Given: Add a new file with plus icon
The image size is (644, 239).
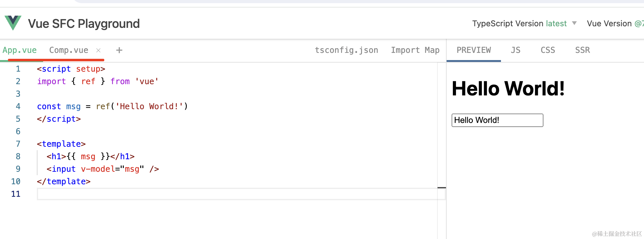Looking at the screenshot, I should click(119, 50).
